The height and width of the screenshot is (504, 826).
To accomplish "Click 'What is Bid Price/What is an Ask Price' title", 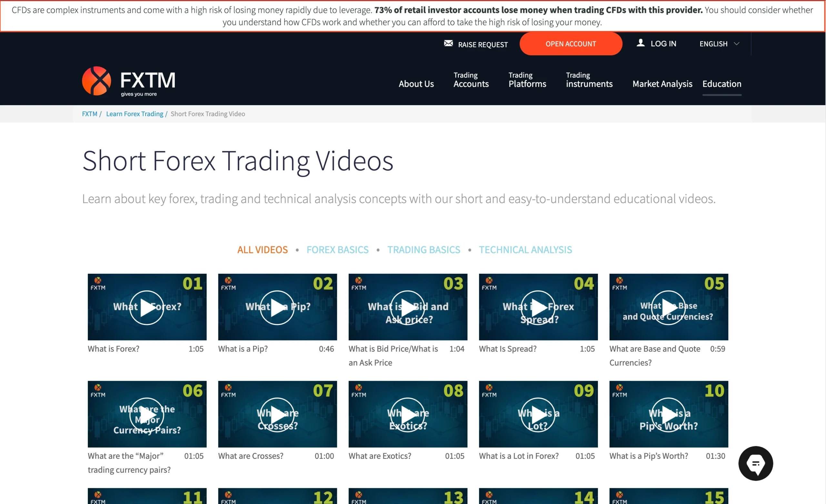I will (x=393, y=356).
